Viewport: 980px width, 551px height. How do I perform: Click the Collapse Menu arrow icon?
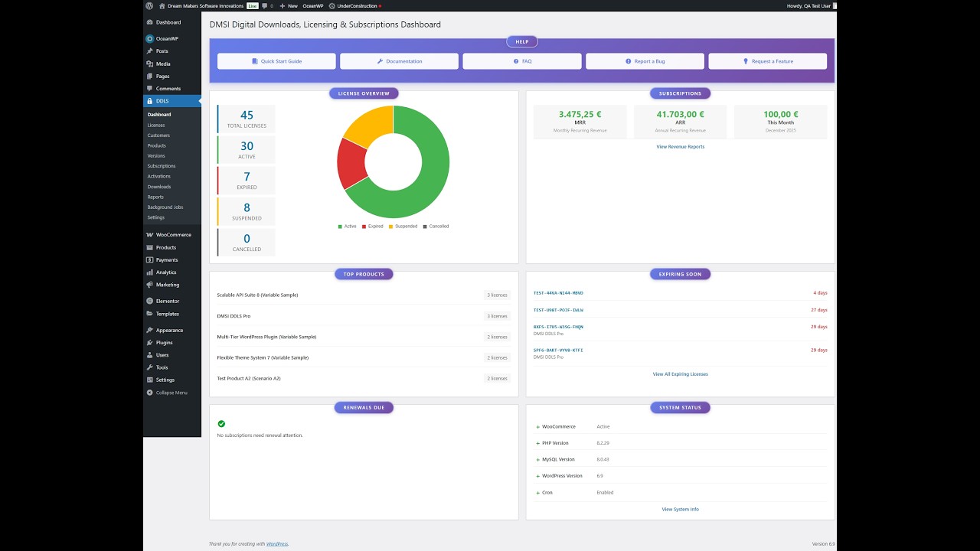pos(149,393)
